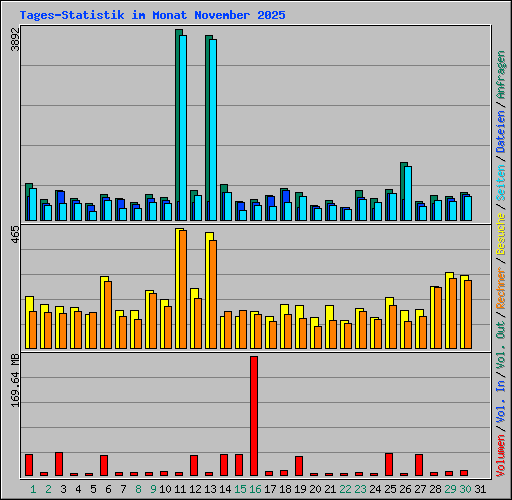
Task: Click the 'Vol. Out' legend label
Action: [x=501, y=346]
